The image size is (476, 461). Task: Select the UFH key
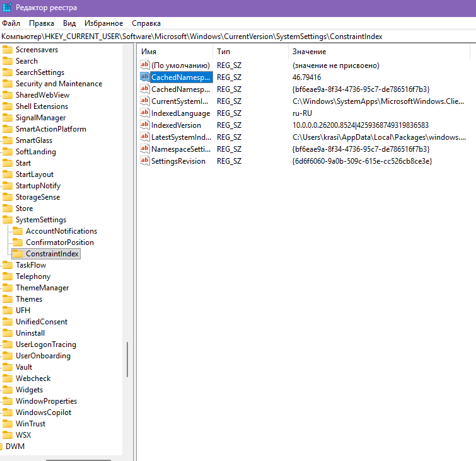tap(23, 310)
